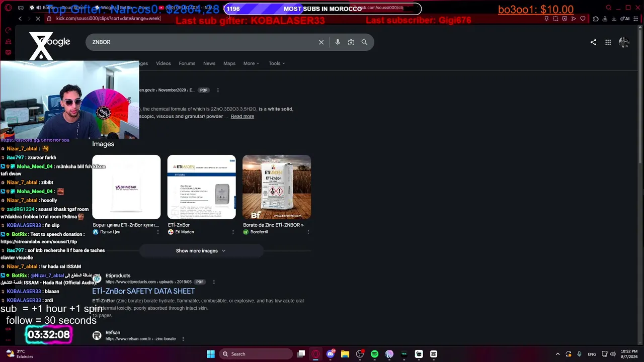The height and width of the screenshot is (362, 644).
Task: Show hidden system tray icons
Action: [x=557, y=354]
